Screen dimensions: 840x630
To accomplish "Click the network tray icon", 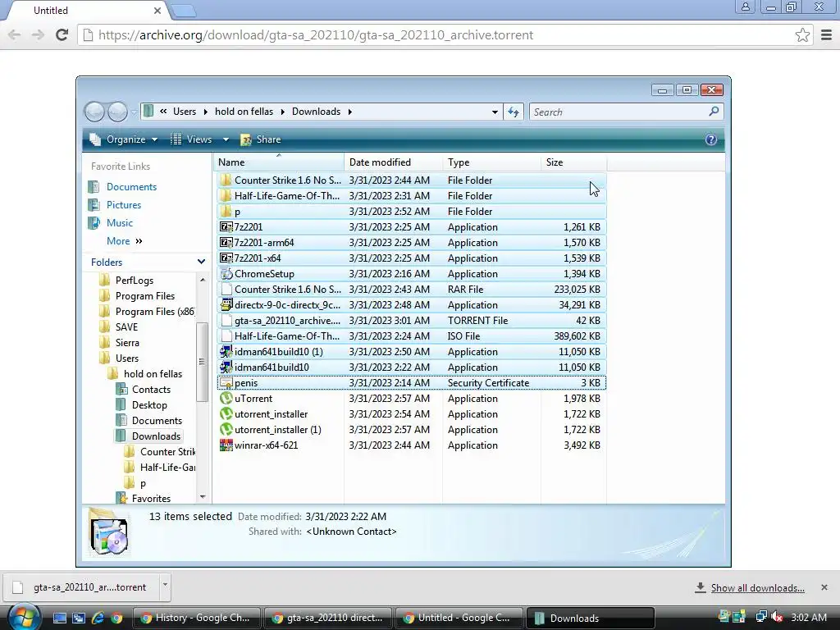I will click(760, 617).
